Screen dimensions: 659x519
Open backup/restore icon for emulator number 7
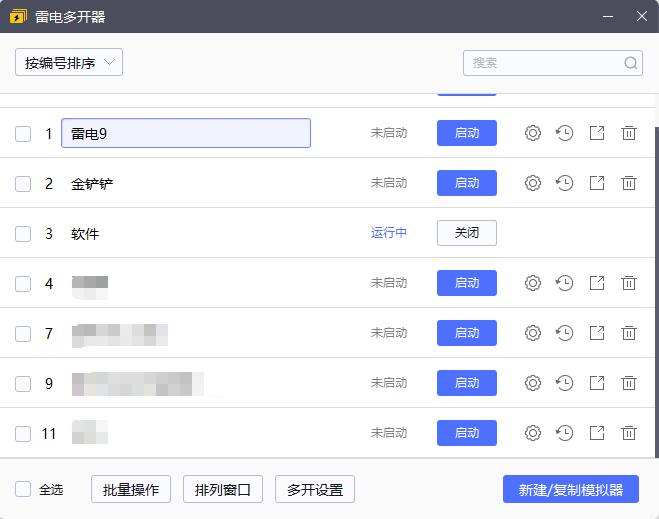[x=564, y=333]
